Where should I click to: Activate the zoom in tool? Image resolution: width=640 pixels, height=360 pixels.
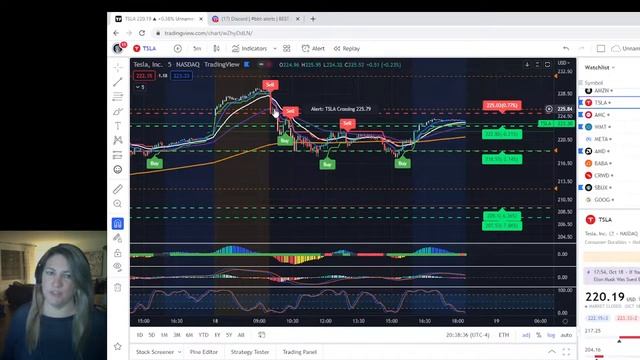pyautogui.click(x=118, y=204)
